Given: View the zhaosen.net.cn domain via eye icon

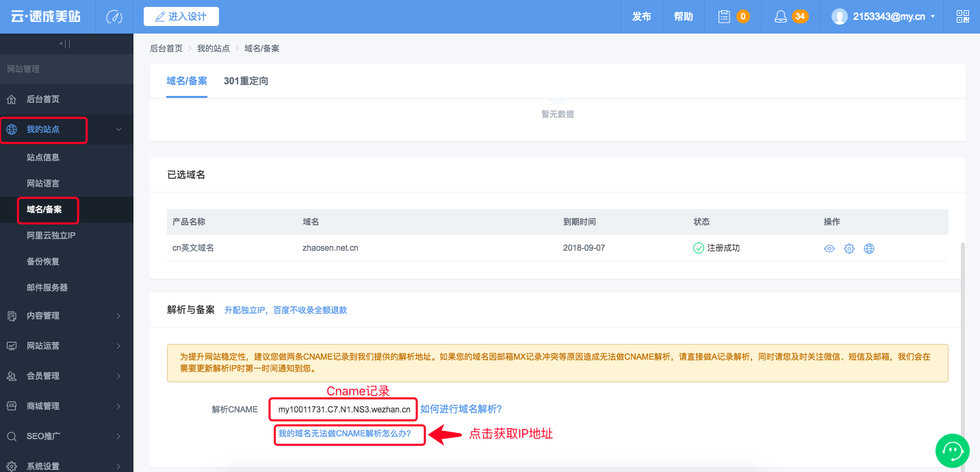Looking at the screenshot, I should 829,249.
